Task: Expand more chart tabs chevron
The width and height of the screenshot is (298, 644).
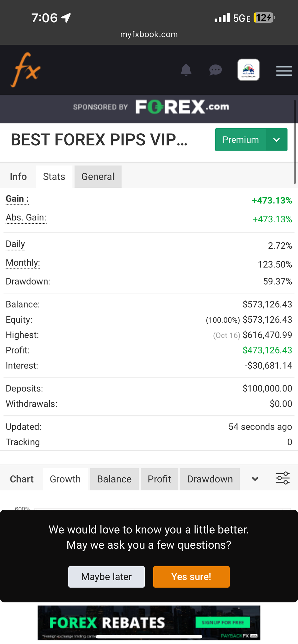Action: (x=255, y=479)
